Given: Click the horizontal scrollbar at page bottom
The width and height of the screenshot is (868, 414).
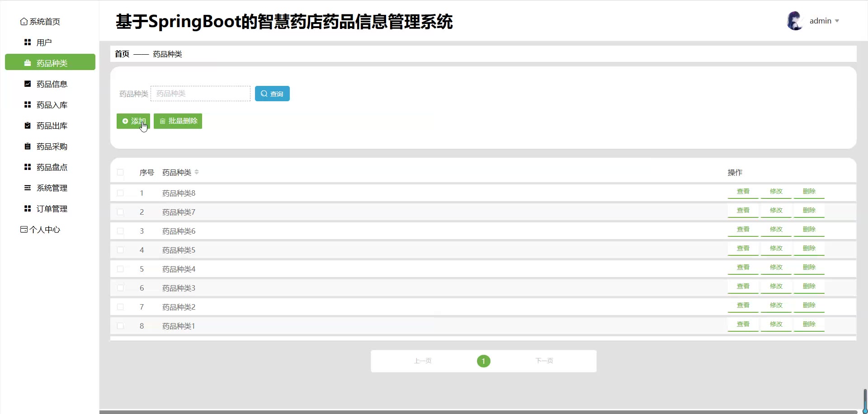Looking at the screenshot, I should pos(478,412).
